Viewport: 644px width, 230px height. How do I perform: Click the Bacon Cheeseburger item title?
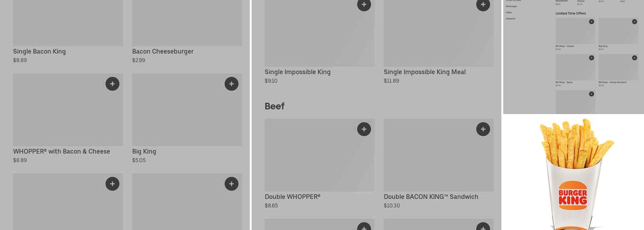(163, 52)
